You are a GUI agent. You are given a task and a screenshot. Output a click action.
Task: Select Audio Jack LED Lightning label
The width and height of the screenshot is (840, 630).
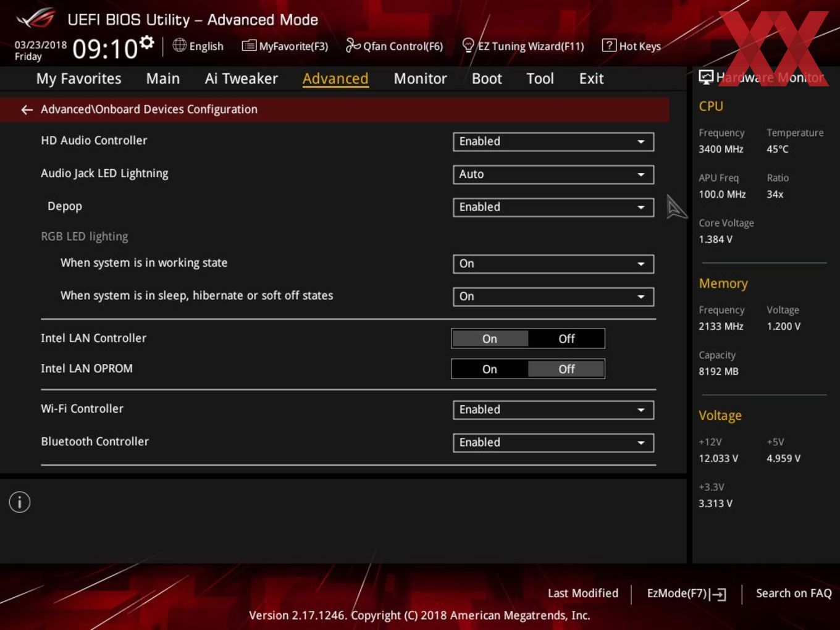[104, 174]
